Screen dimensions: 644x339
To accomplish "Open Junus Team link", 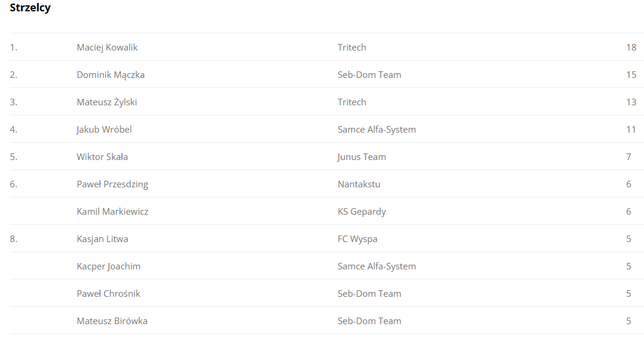I will [361, 157].
